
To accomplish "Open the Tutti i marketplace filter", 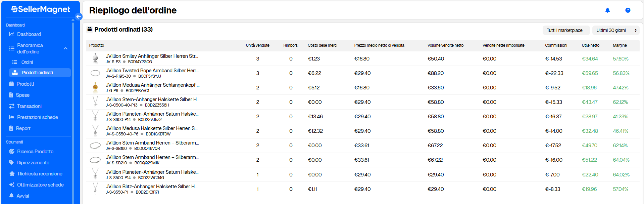I will pos(565,30).
